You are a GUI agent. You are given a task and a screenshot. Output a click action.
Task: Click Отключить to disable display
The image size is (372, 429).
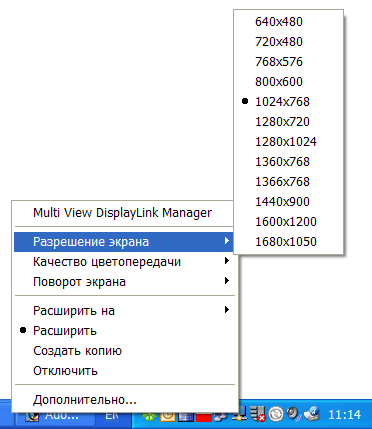point(125,371)
